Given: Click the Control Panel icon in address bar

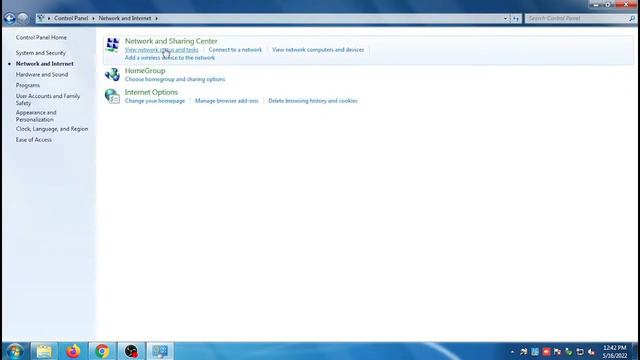Looking at the screenshot, I should [41, 18].
